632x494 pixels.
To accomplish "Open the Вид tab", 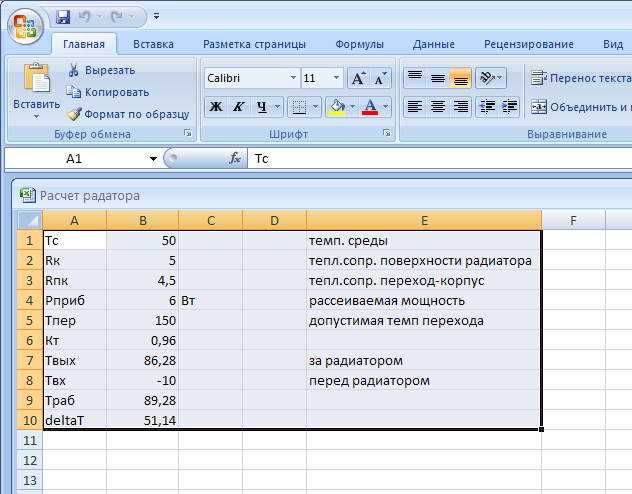I will 613,44.
